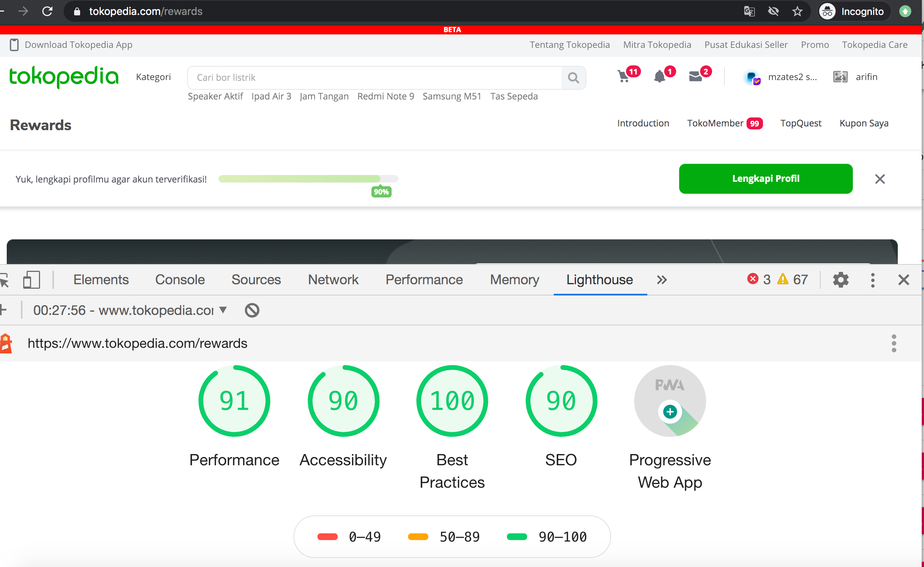Switch to the TokoMember section
The width and height of the screenshot is (924, 567).
click(x=715, y=123)
